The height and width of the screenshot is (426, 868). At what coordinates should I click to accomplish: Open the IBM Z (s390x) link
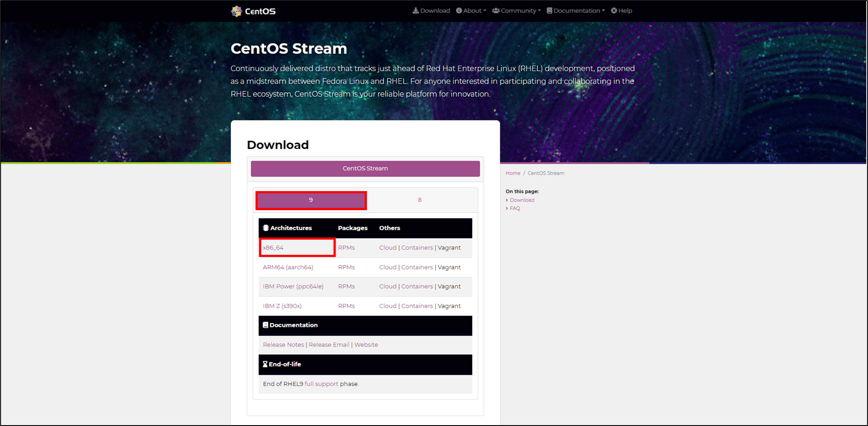coord(282,306)
